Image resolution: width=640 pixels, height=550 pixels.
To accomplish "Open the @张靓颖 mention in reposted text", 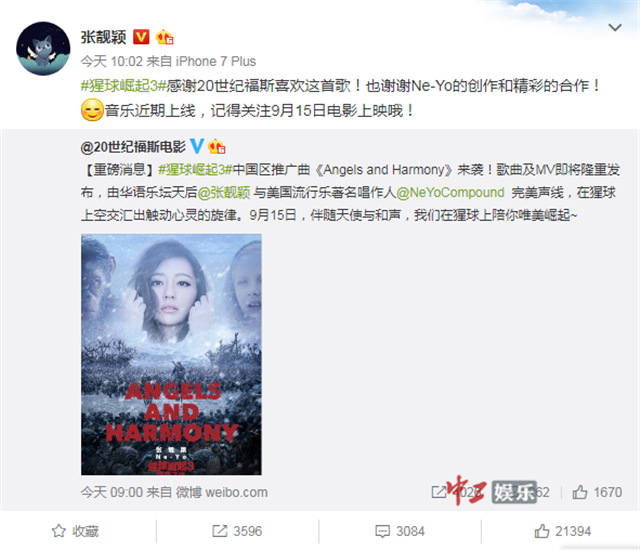I will (224, 192).
